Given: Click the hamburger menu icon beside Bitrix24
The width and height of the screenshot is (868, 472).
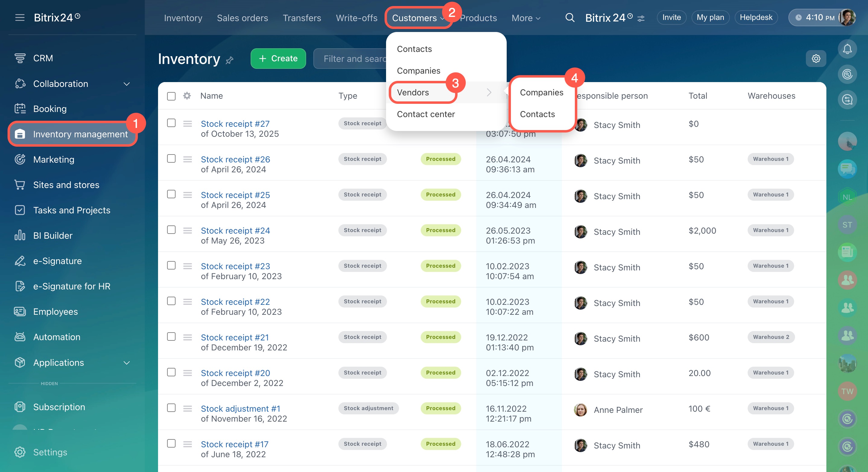Looking at the screenshot, I should coord(20,18).
